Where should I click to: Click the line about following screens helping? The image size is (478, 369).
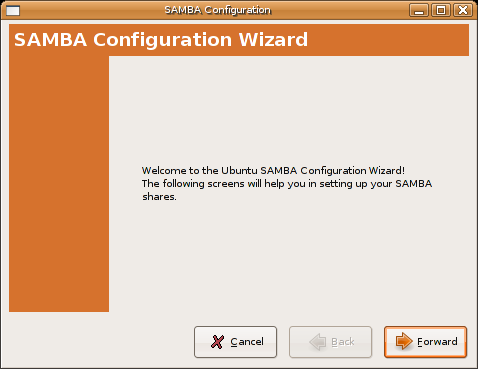click(287, 184)
